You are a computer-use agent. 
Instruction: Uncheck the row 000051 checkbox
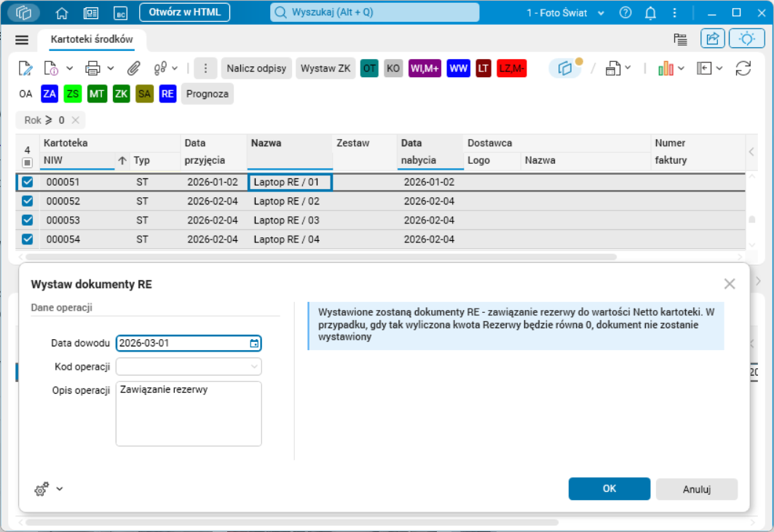(x=27, y=182)
